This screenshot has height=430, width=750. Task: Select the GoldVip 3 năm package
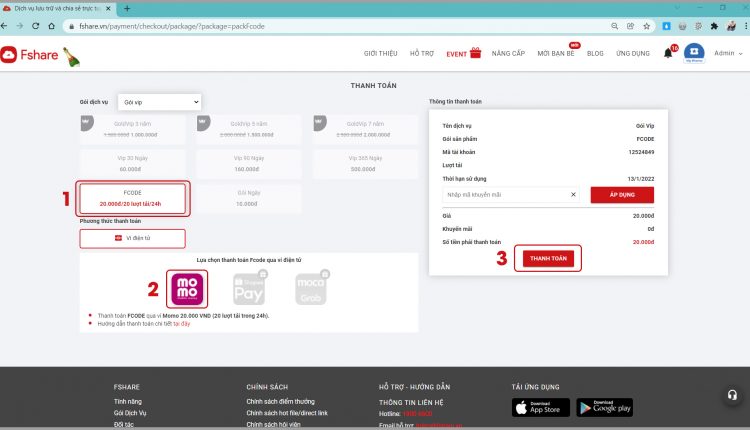click(132, 129)
